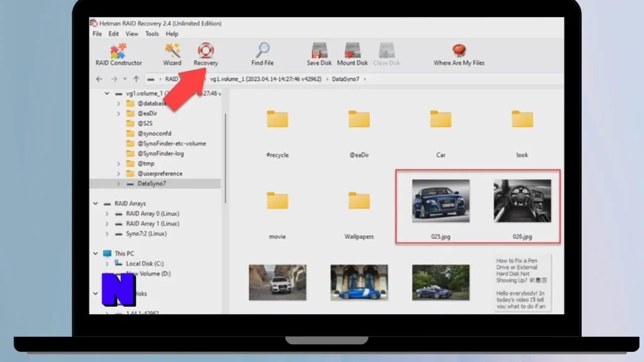Expand the @tmp tree folder
This screenshot has height=362, width=644.
118,163
